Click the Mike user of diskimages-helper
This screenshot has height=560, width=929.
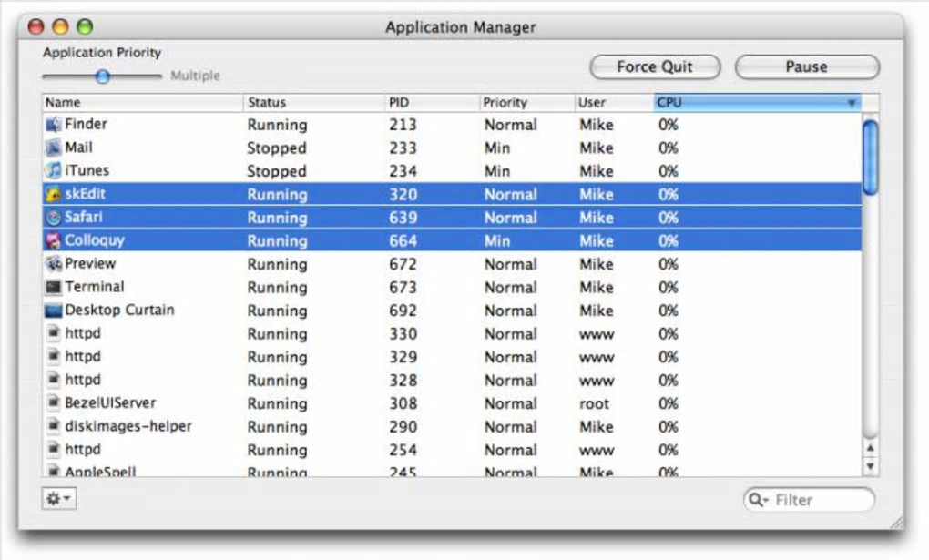point(596,427)
